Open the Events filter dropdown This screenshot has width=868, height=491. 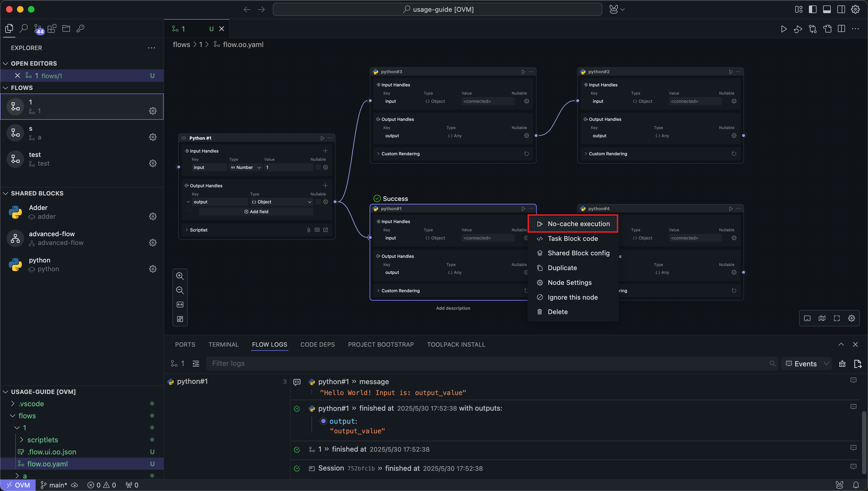point(807,364)
